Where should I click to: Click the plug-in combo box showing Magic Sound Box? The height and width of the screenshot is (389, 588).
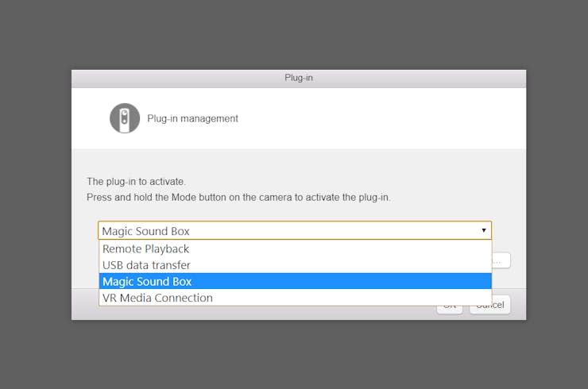286,231
